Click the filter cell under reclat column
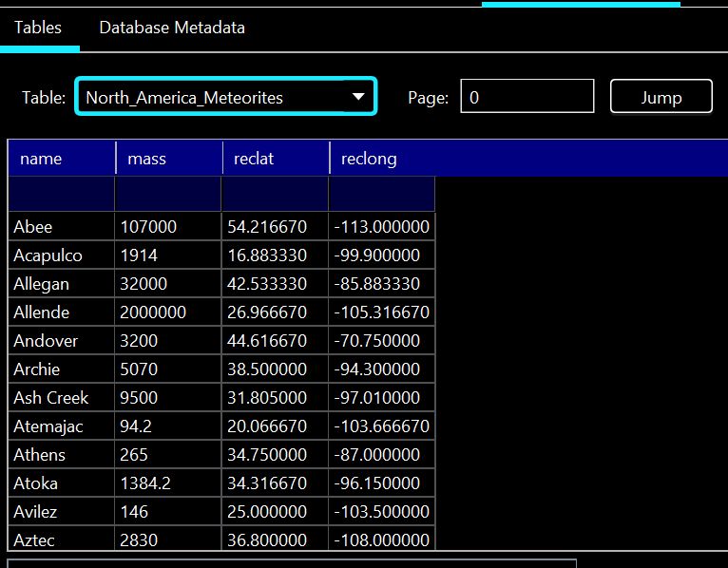This screenshot has height=568, width=728. (275, 194)
